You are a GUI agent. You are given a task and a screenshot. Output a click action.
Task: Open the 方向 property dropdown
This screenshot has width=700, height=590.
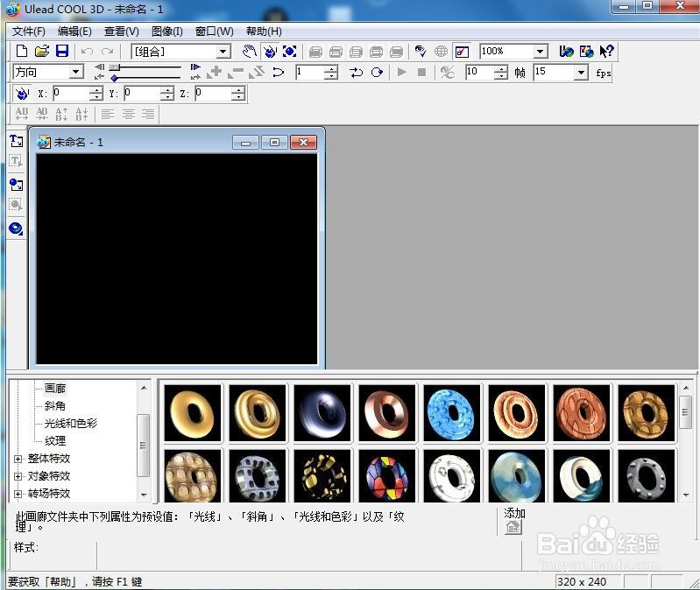click(76, 72)
